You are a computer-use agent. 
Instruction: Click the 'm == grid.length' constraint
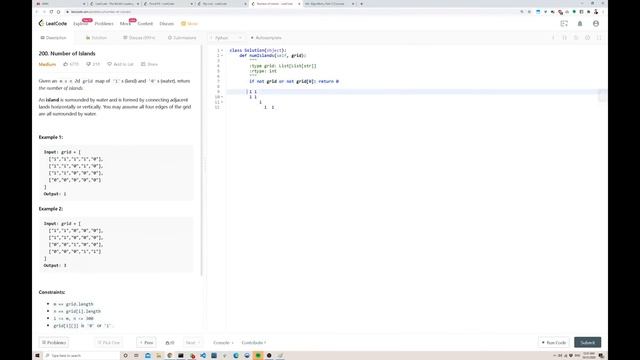point(73,304)
